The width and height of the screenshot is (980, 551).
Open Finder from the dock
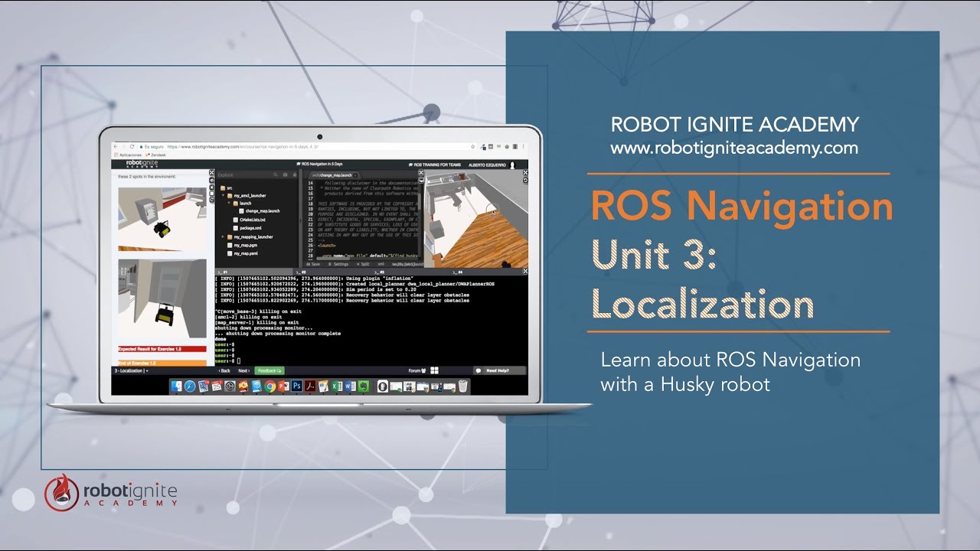tap(176, 386)
